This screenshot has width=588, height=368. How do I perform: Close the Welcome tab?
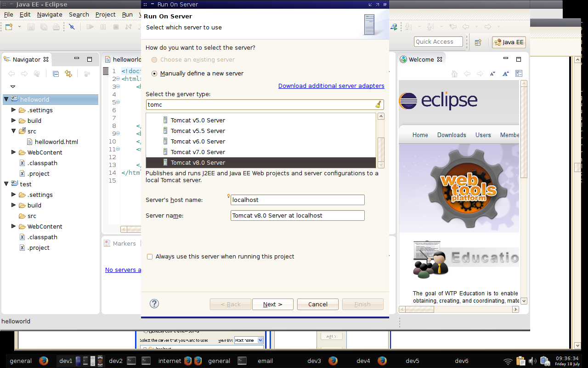440,59
